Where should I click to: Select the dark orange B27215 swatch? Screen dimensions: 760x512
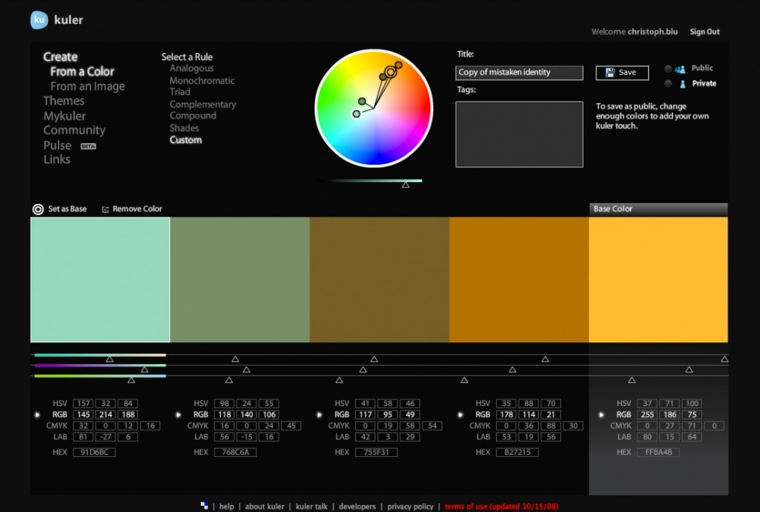tap(519, 280)
